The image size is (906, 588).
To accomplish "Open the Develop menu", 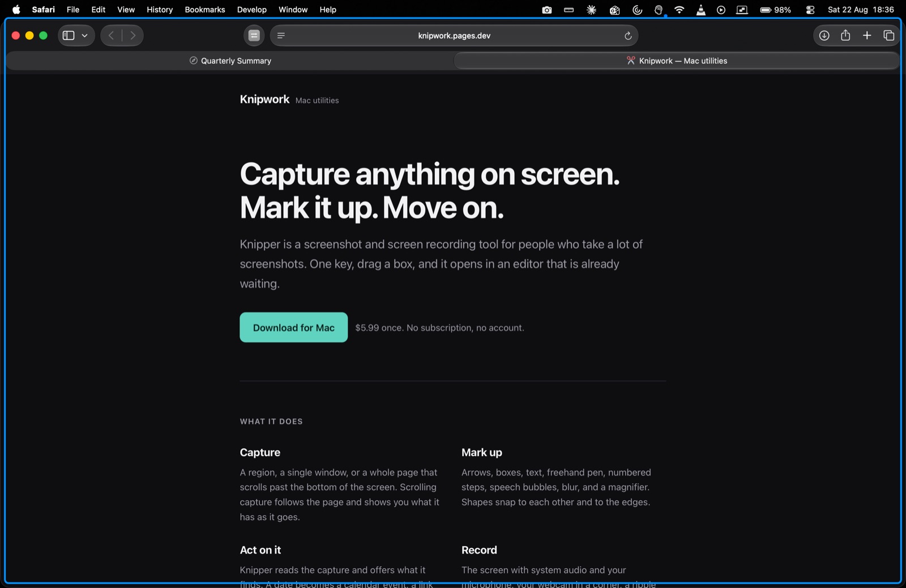I will point(252,10).
